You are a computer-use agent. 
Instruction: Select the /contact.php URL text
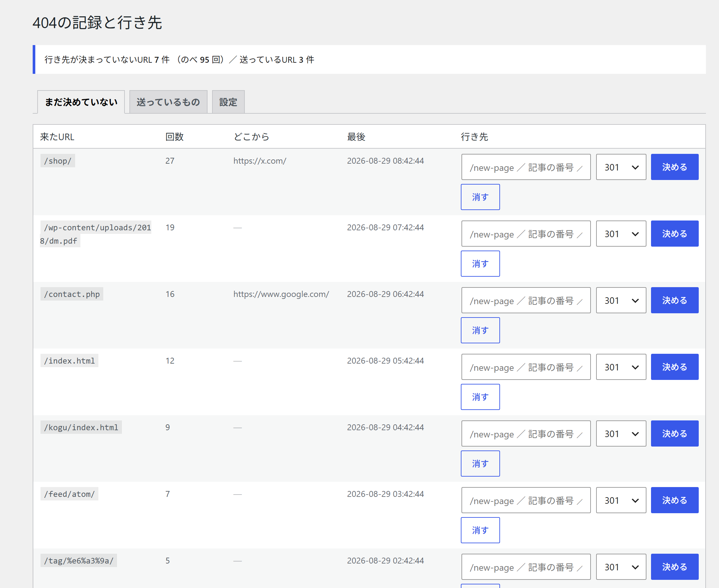72,294
